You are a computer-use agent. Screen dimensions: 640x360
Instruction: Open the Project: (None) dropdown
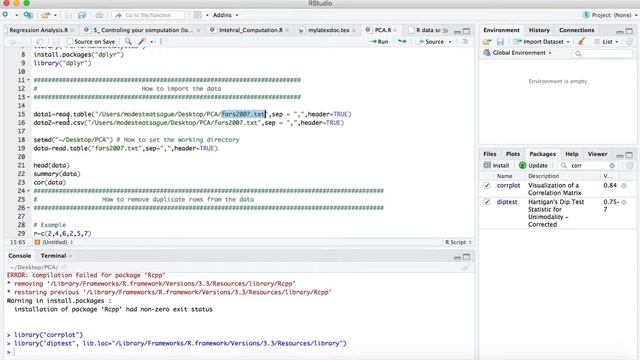pyautogui.click(x=610, y=15)
